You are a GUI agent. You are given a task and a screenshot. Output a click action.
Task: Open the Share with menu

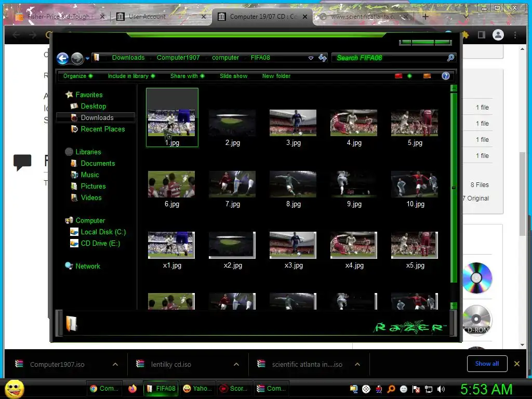pyautogui.click(x=187, y=76)
